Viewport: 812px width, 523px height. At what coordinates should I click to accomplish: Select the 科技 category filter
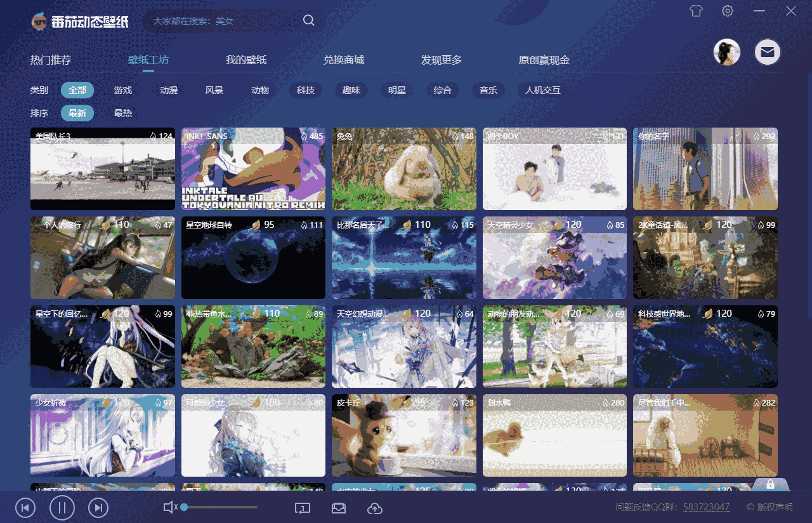(305, 90)
